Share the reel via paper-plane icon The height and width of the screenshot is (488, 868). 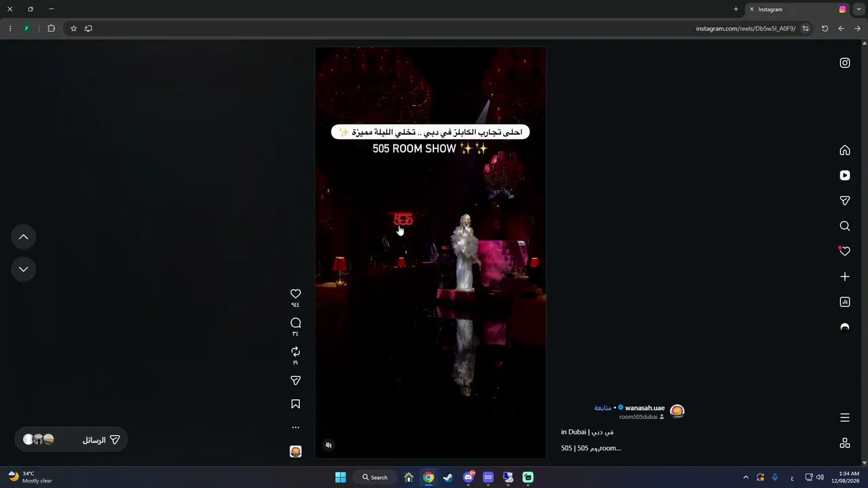click(x=296, y=381)
